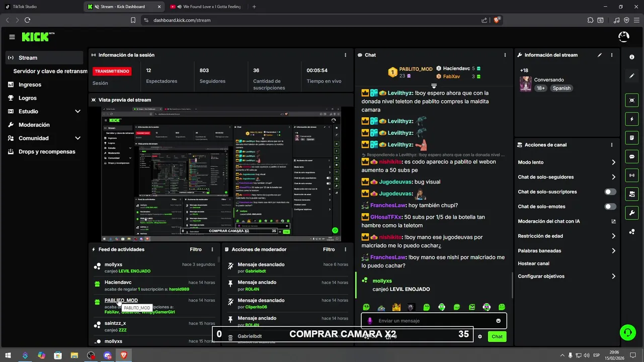Click the green Chat send button
This screenshot has height=362, width=644.
click(497, 336)
